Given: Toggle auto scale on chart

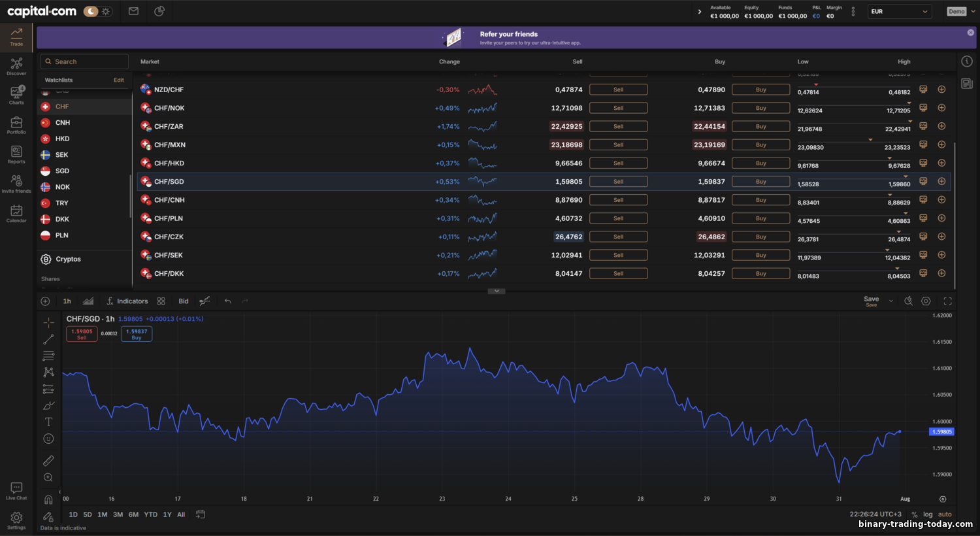Looking at the screenshot, I should click(x=945, y=514).
